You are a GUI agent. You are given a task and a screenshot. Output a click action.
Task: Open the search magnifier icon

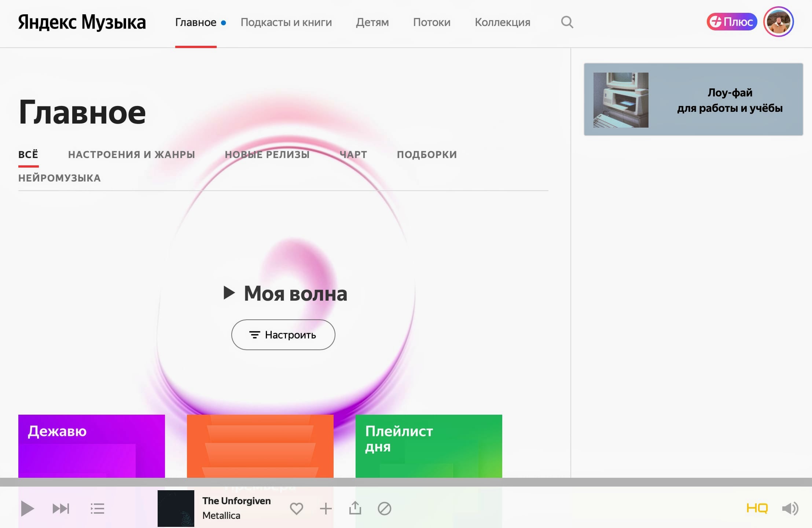pyautogui.click(x=567, y=22)
